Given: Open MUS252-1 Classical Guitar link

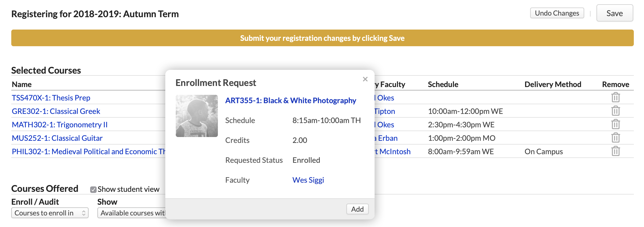Looking at the screenshot, I should 57,138.
